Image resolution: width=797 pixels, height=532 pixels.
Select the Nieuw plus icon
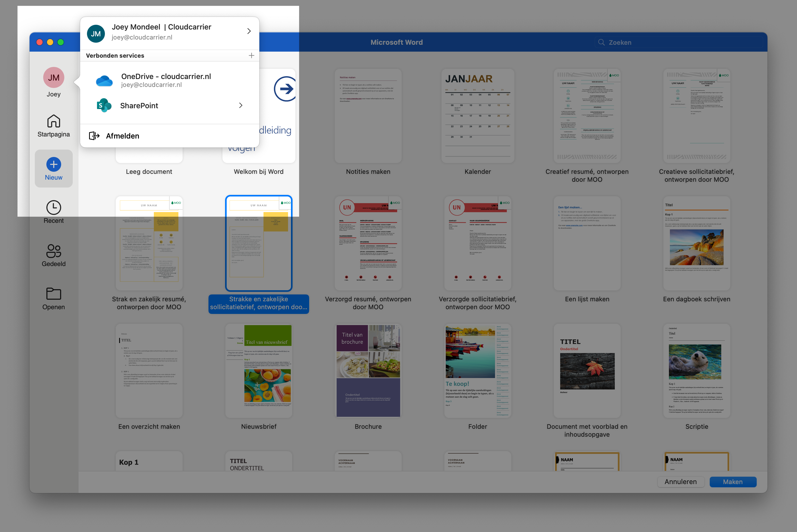pyautogui.click(x=54, y=165)
